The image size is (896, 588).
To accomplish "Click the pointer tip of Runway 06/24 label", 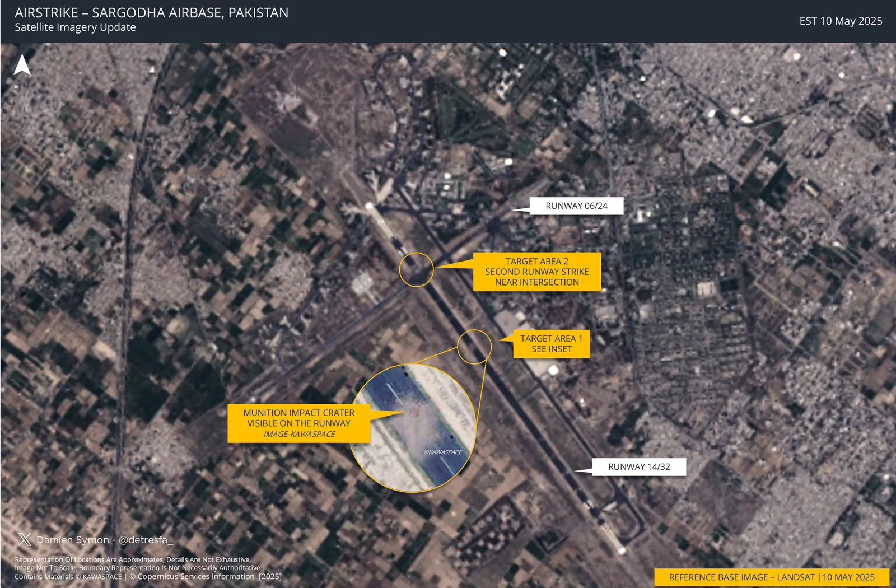I will (514, 210).
